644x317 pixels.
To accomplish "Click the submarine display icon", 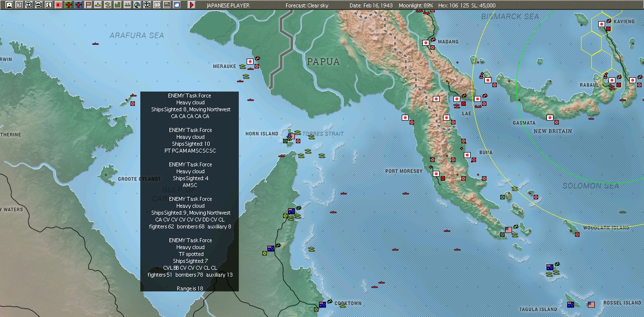I will pos(106,5).
